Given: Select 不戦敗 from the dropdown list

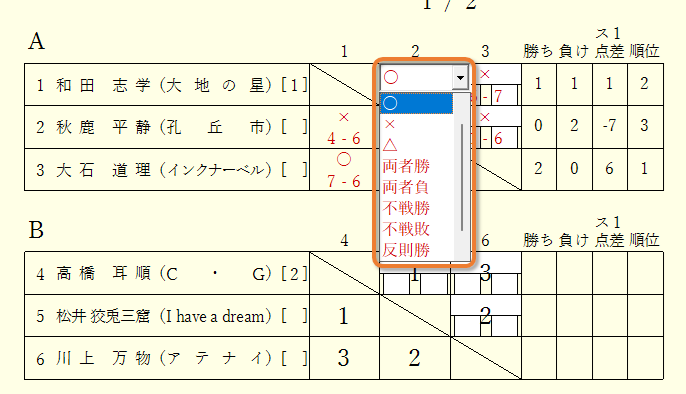Looking at the screenshot, I should pos(416,229).
